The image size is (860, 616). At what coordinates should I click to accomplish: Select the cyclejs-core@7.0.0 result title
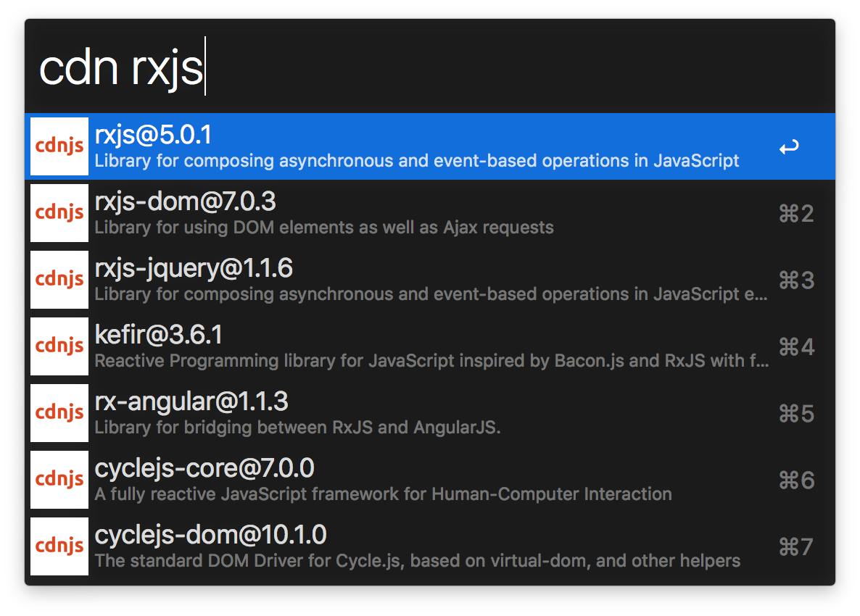coord(204,469)
